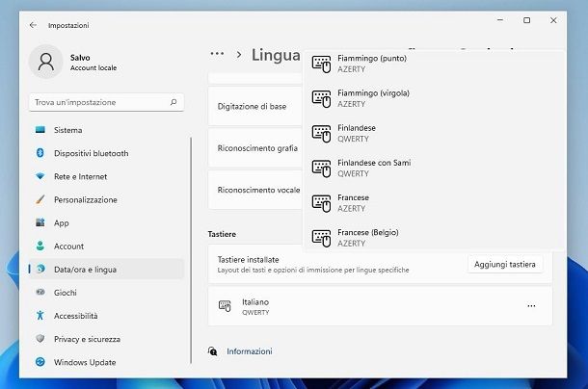
Task: Click keyboard icon for Francese (Belgio)
Action: tap(321, 239)
